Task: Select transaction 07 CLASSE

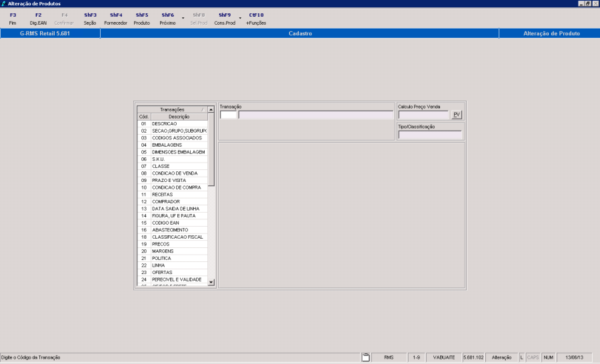Action: point(172,166)
